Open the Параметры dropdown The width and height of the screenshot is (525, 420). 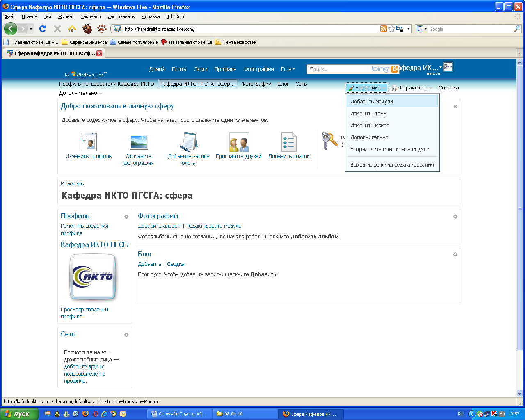pyautogui.click(x=412, y=88)
